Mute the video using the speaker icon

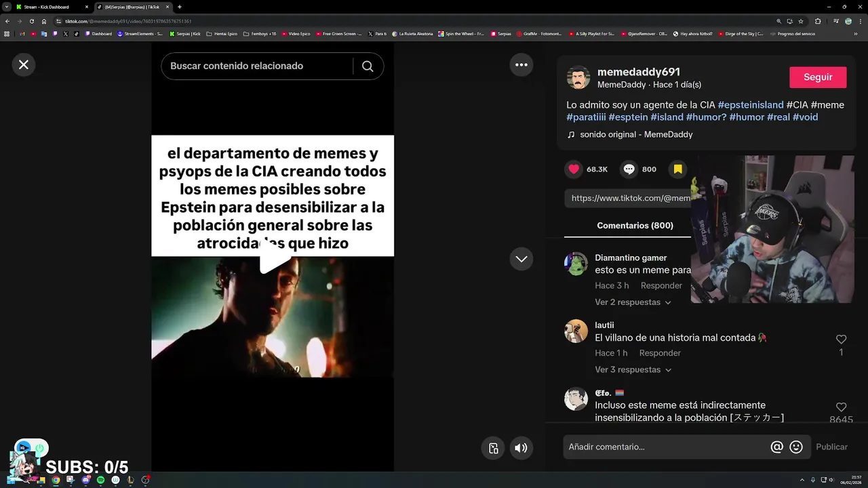(x=521, y=448)
